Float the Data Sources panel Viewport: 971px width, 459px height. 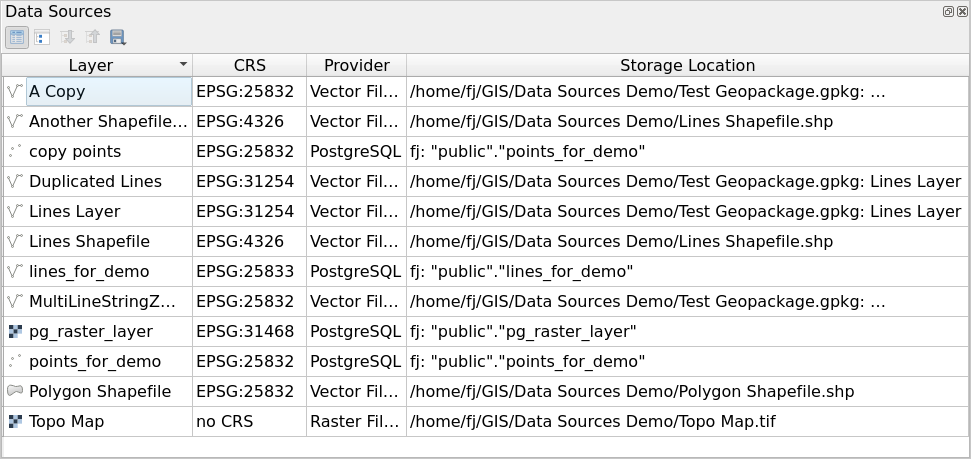click(948, 11)
